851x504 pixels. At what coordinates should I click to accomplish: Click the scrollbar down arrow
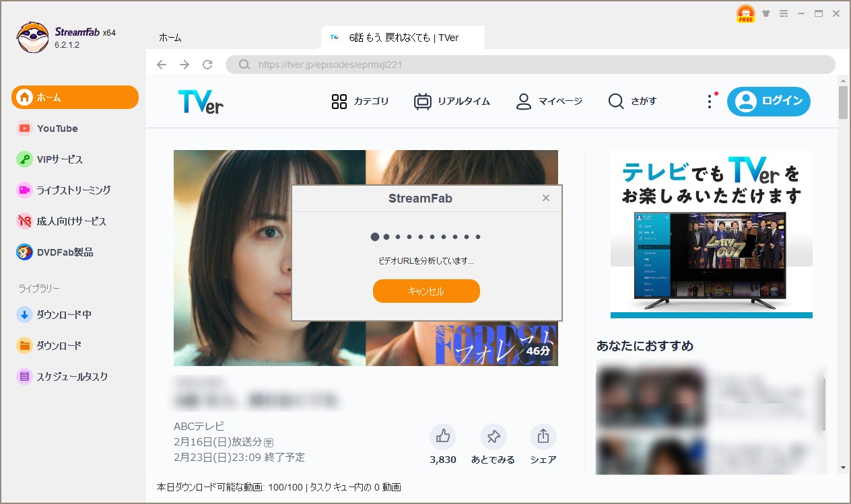843,468
